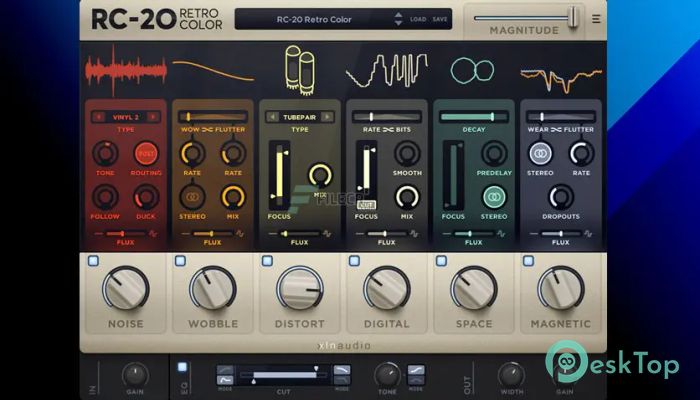Toggle the Noise routing POST button
700x400 pixels.
[146, 154]
